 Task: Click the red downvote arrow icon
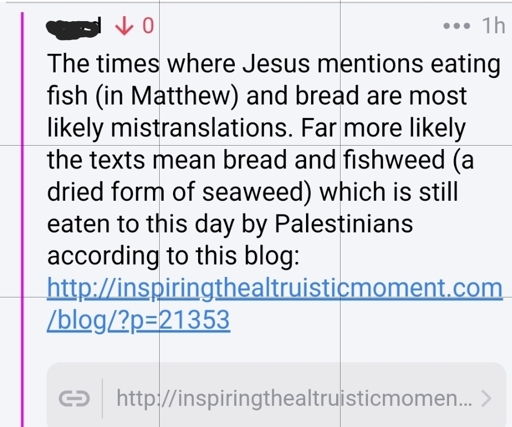[124, 26]
